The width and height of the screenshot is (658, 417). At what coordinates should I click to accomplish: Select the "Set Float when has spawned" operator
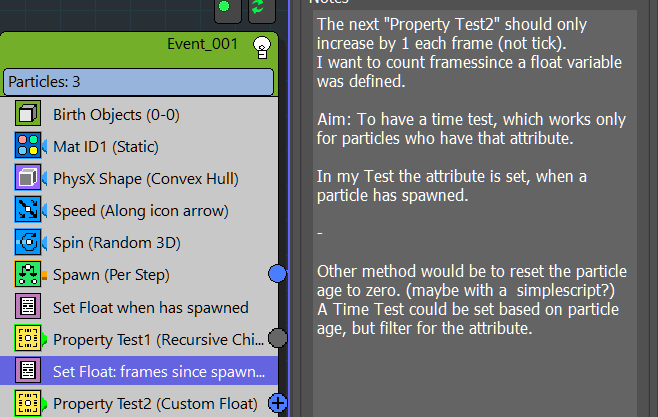[x=150, y=307]
